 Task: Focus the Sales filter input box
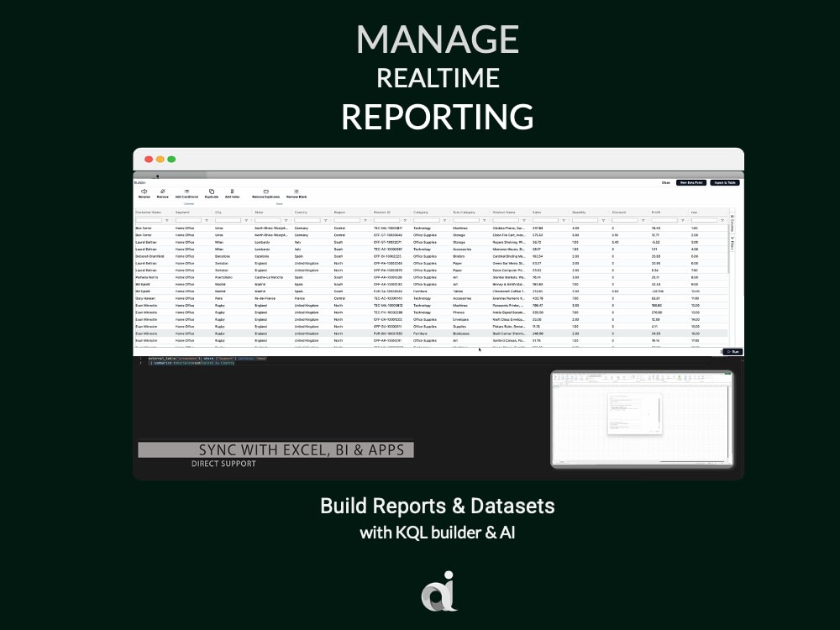click(545, 220)
